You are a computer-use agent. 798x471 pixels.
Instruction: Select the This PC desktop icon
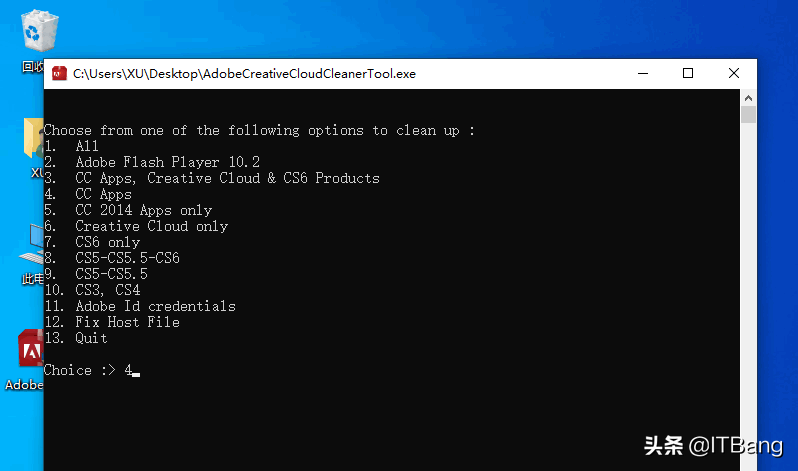point(32,244)
